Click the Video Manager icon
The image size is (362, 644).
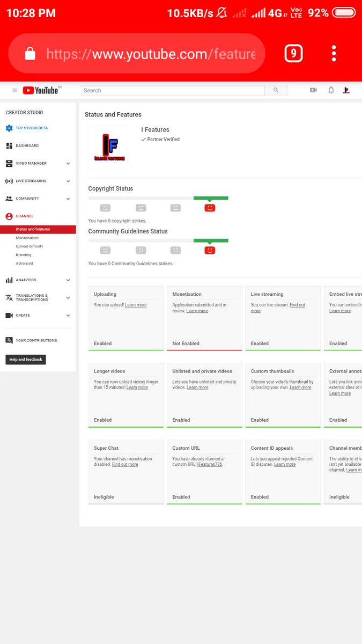(9, 163)
